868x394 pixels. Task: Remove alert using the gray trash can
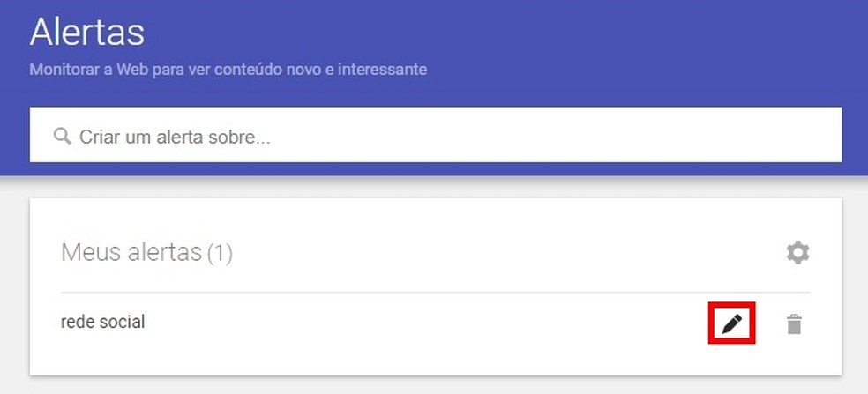(795, 325)
